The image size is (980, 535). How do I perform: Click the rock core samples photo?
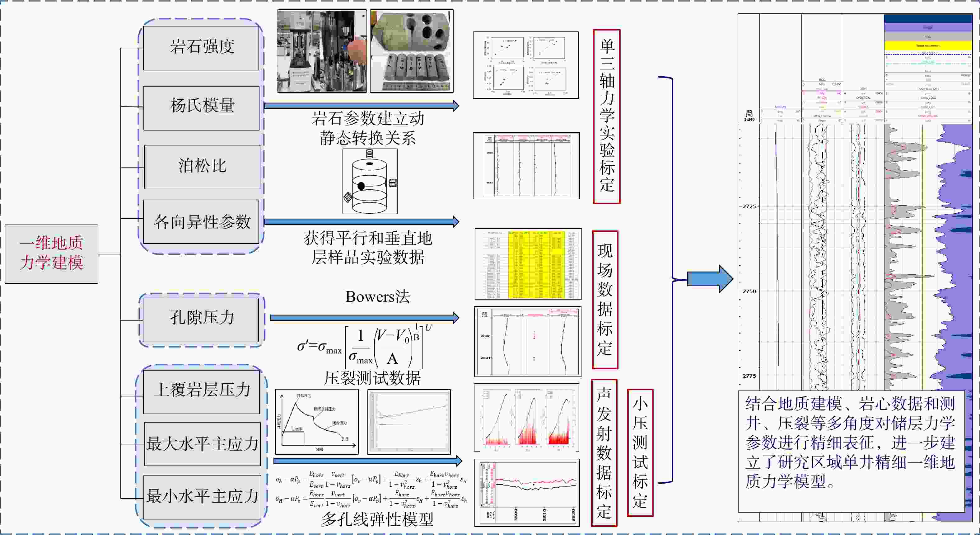click(x=412, y=51)
